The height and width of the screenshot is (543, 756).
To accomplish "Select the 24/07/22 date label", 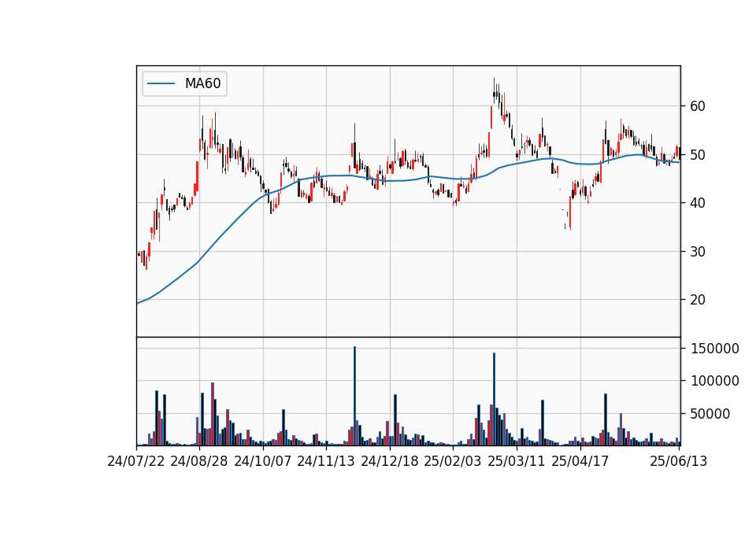I will tap(136, 461).
